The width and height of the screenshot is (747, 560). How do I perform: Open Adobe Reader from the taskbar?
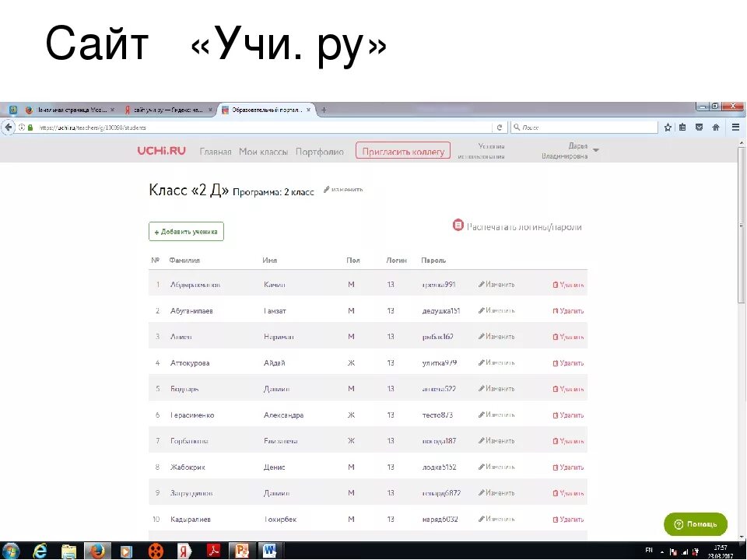tap(213, 551)
